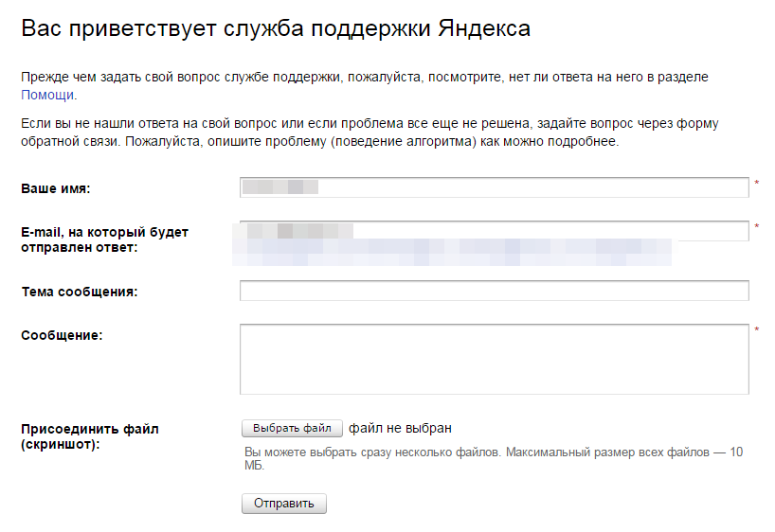This screenshot has width=775, height=532.
Task: Click the Выбрать файл button
Action: pos(292,428)
